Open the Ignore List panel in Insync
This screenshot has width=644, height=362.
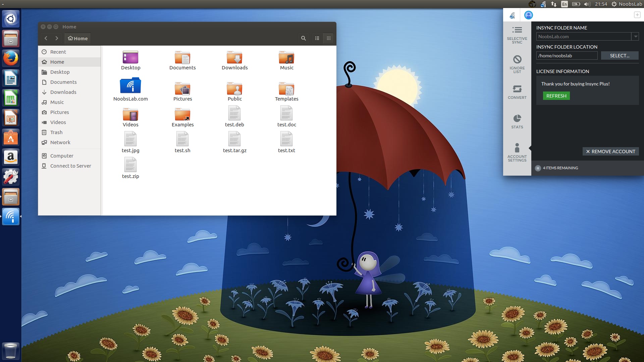[517, 64]
